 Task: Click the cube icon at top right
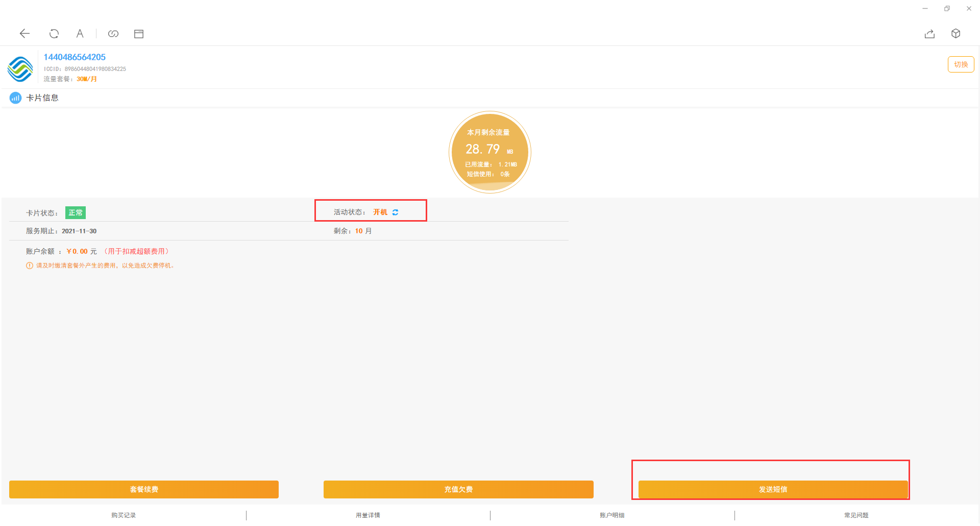(x=956, y=34)
